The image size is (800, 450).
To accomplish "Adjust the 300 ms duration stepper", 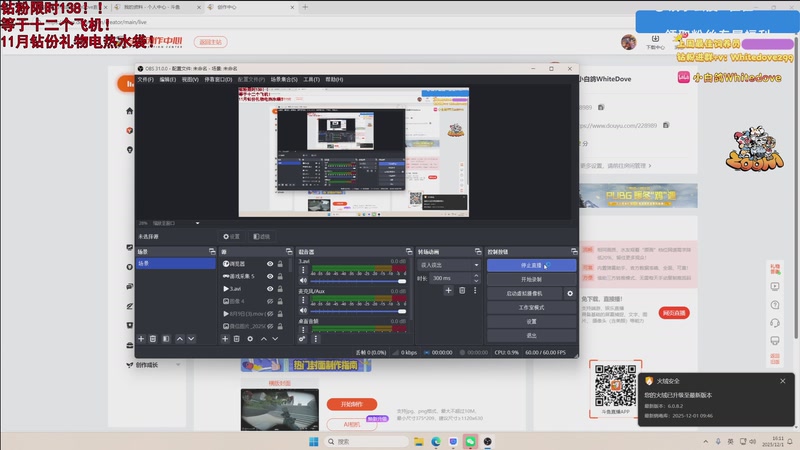I will tap(476, 278).
